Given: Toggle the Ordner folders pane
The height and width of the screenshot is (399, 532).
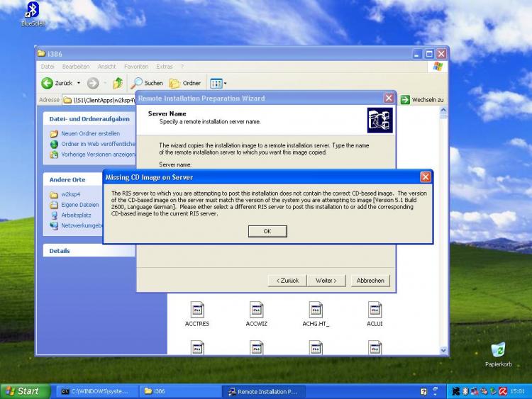Looking at the screenshot, I should pyautogui.click(x=185, y=83).
